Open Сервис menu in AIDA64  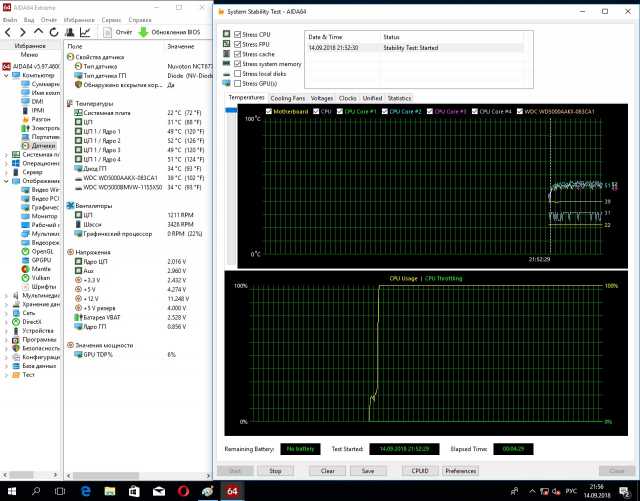(x=111, y=20)
